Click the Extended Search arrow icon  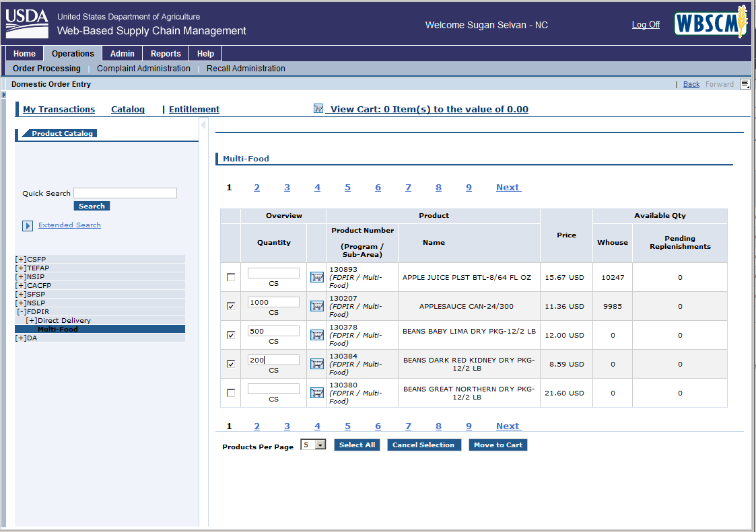(28, 226)
